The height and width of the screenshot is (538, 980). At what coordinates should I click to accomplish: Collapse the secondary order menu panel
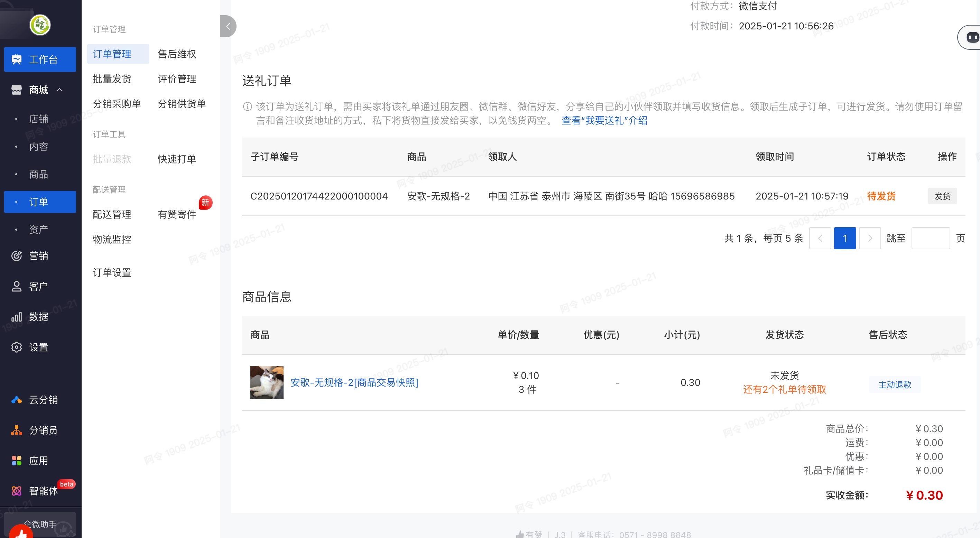228,26
